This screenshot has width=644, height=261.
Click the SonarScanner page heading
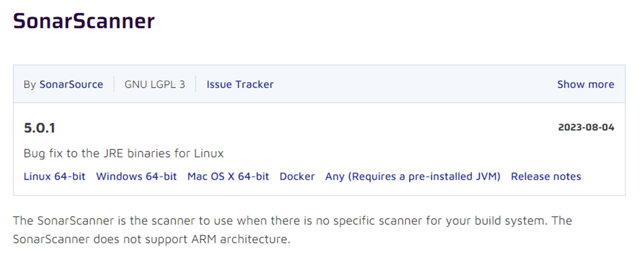coord(84,21)
